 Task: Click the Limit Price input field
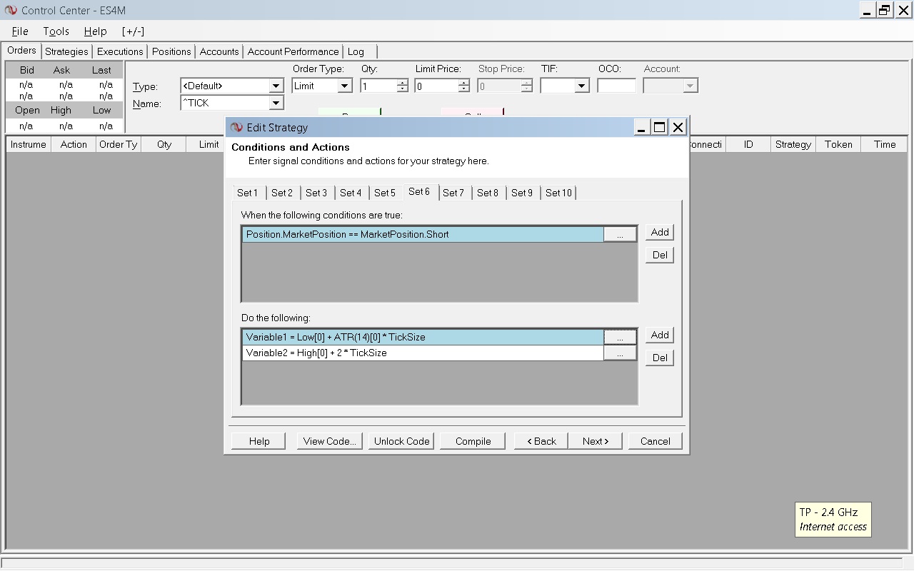tap(436, 86)
